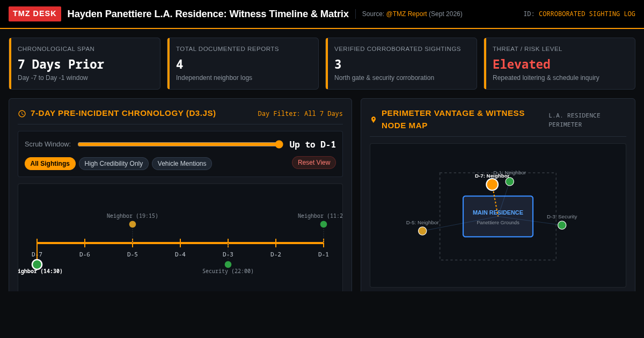Click the Day Filter: All 7 Days label
The width and height of the screenshot is (644, 338).
tap(300, 114)
